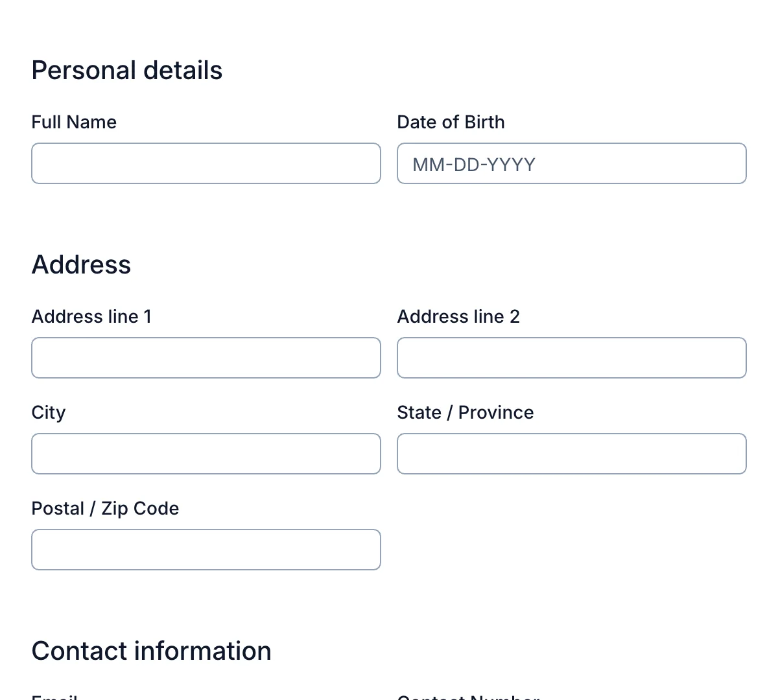Screen dimensions: 778x700
Task: Click the Personal details section heading
Action: tap(127, 70)
